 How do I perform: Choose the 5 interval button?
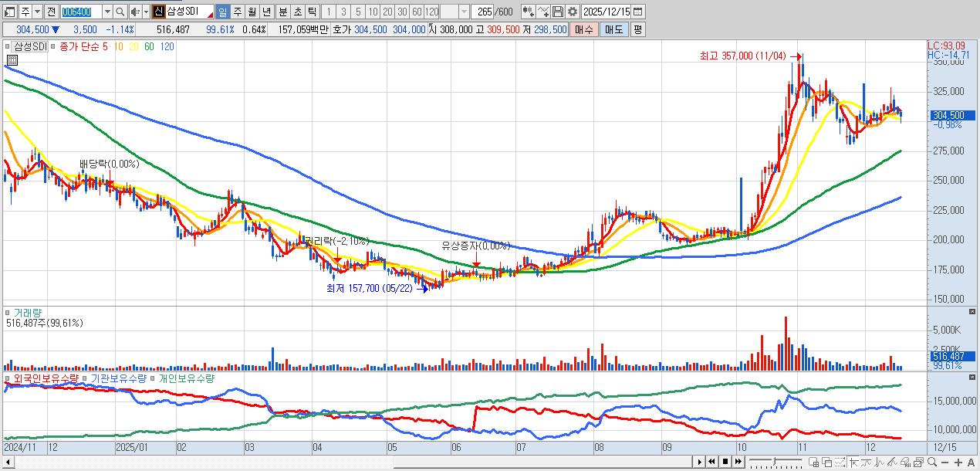(x=357, y=12)
